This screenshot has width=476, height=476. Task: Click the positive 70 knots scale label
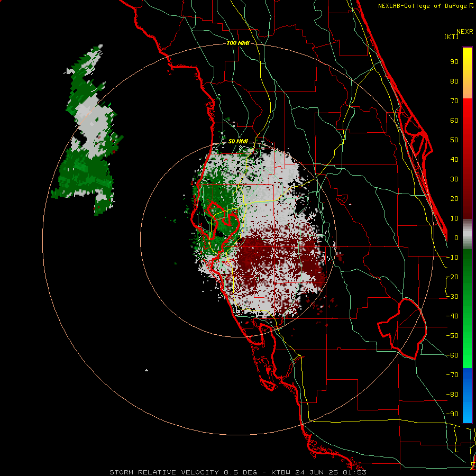pos(454,101)
